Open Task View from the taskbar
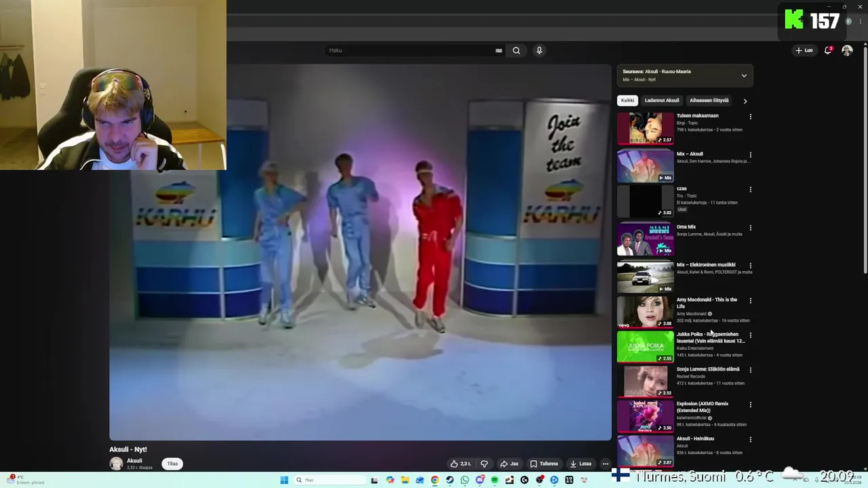Viewport: 868px width, 488px height. point(374,480)
